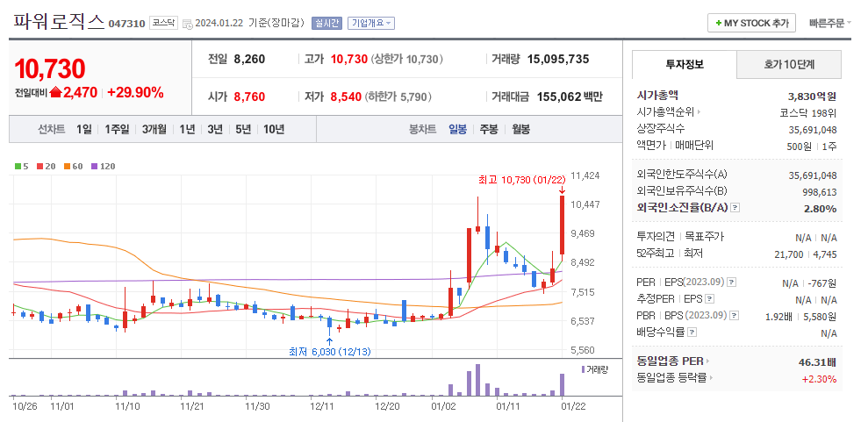The width and height of the screenshot is (868, 422).
Task: Select the 3년 line chart period
Action: tap(215, 130)
